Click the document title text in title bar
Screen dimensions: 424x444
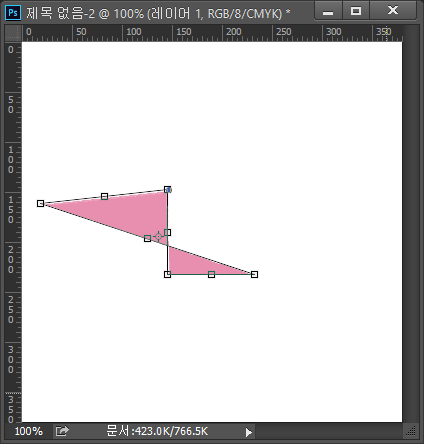[158, 13]
